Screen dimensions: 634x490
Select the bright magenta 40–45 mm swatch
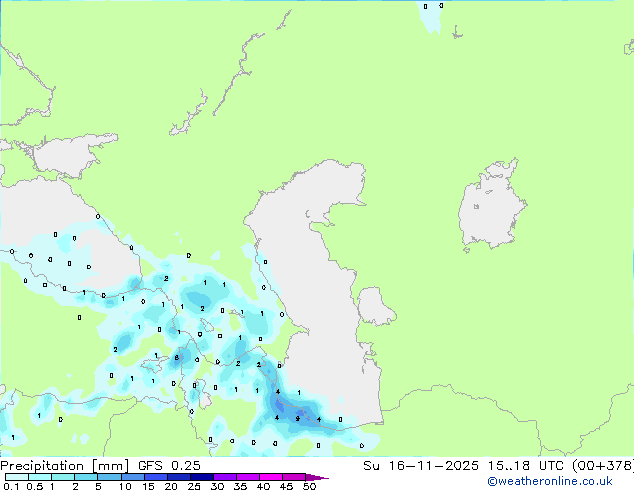pos(271,477)
